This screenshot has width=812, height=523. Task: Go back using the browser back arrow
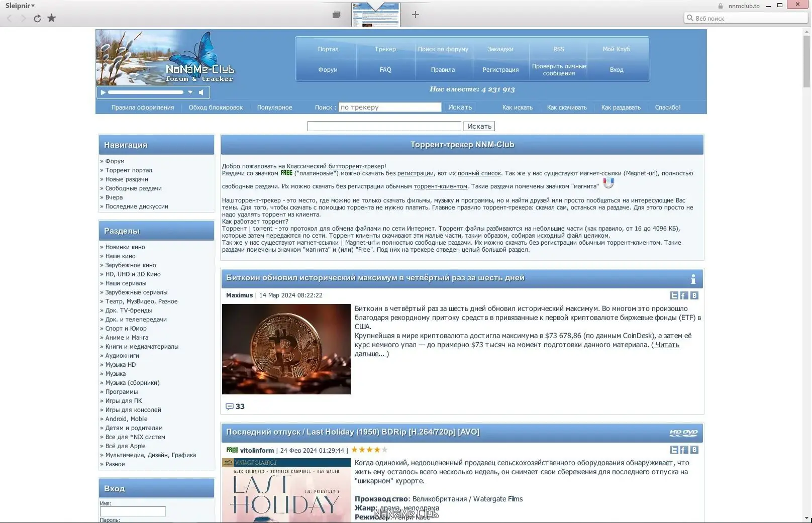tap(9, 19)
